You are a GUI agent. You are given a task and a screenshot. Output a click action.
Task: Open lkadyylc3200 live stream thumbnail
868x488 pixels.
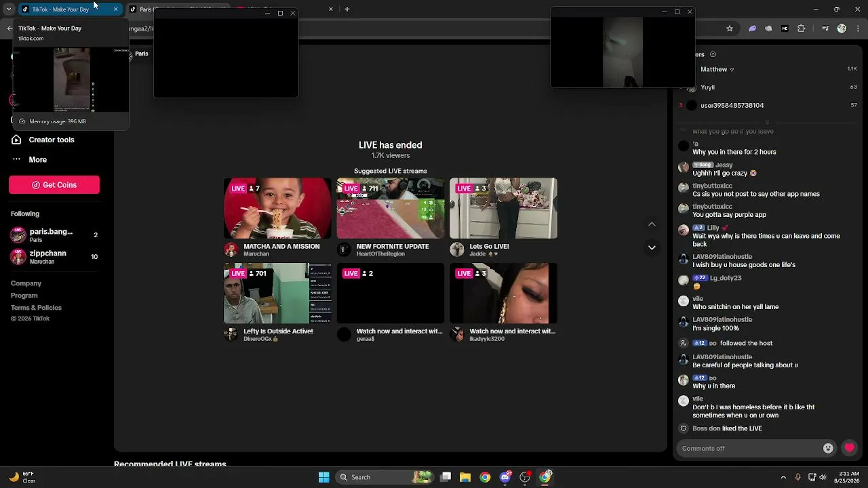tap(503, 293)
